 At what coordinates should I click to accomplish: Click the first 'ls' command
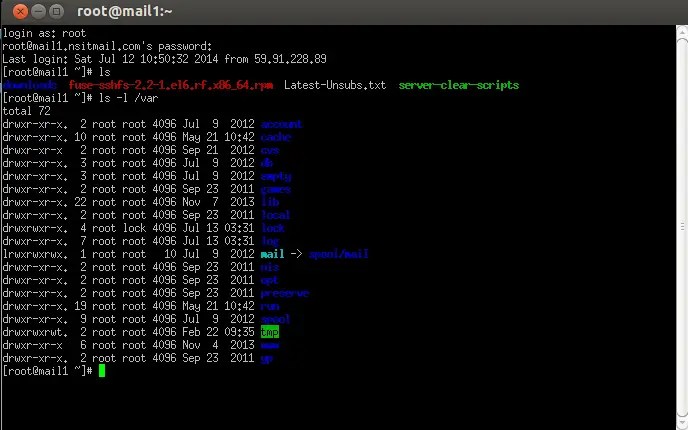point(104,72)
